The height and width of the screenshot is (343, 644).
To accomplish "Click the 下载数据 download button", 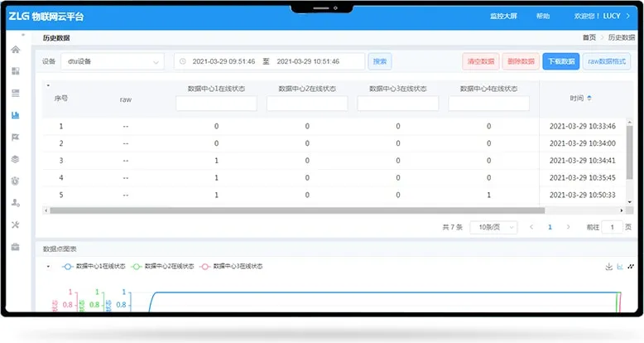I will pos(560,61).
